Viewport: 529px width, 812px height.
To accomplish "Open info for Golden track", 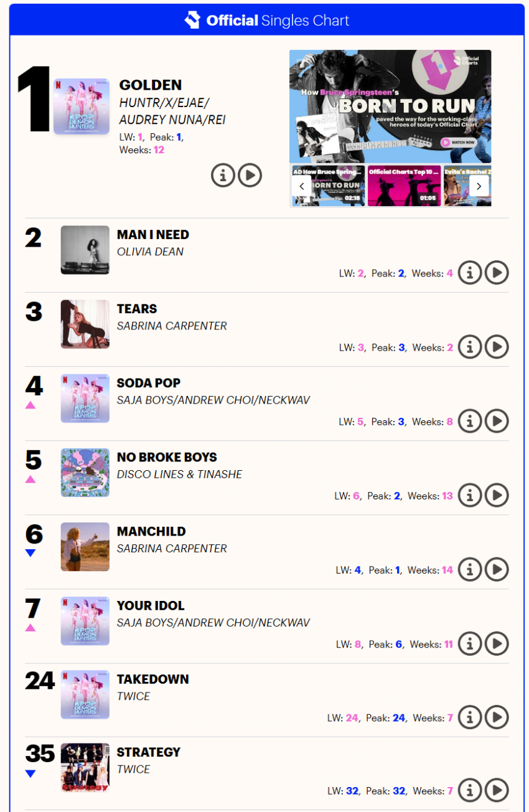I will [x=223, y=176].
